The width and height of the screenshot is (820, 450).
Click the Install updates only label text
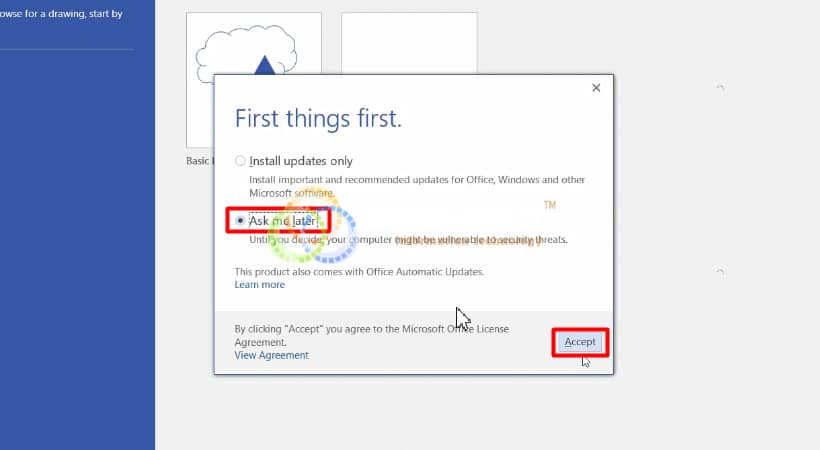coord(301,161)
